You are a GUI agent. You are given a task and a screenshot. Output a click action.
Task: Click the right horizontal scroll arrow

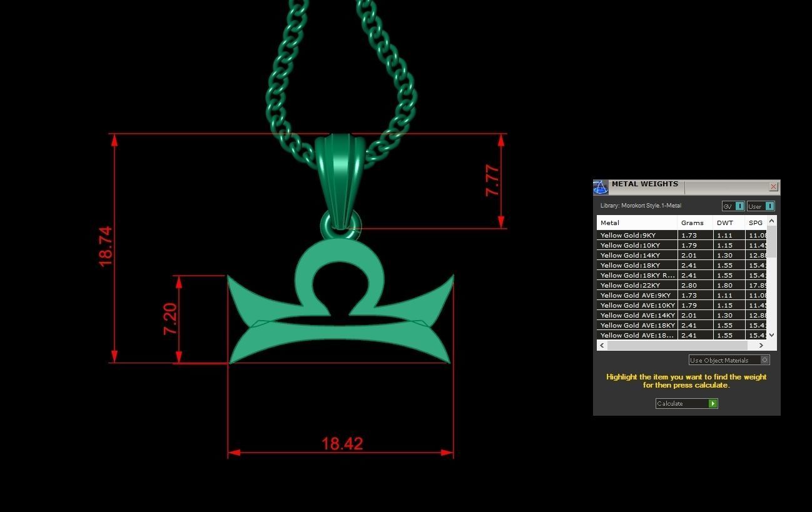tap(761, 345)
